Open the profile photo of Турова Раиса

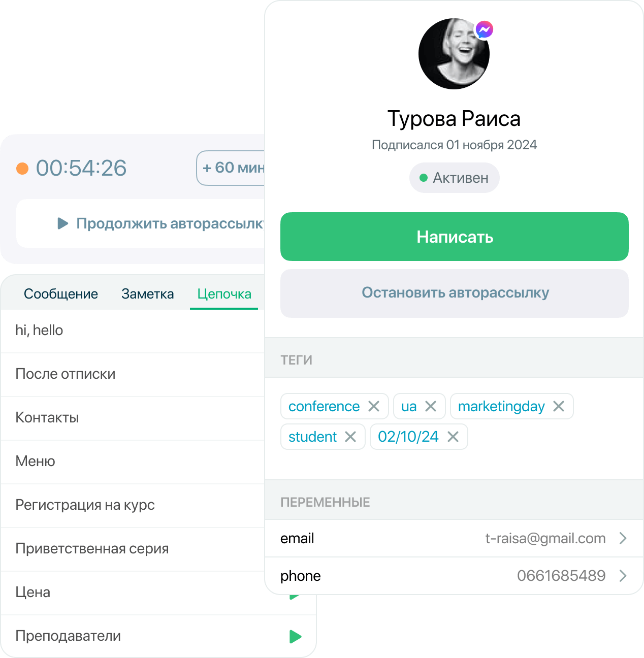point(454,54)
